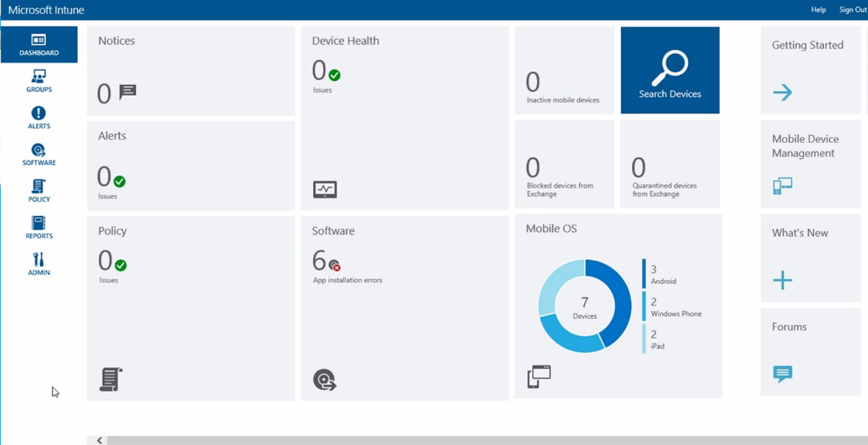Click the Mobile Device Management devices icon
This screenshot has width=868, height=445.
tap(783, 186)
